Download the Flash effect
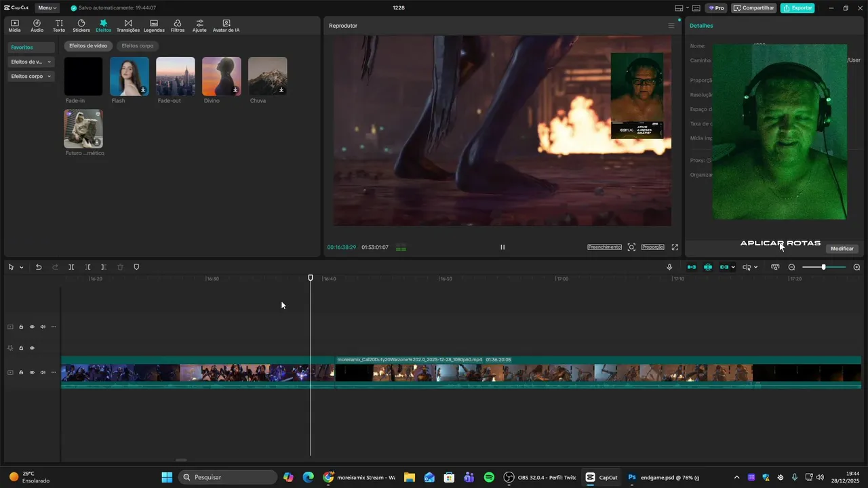The image size is (868, 488). coord(143,89)
